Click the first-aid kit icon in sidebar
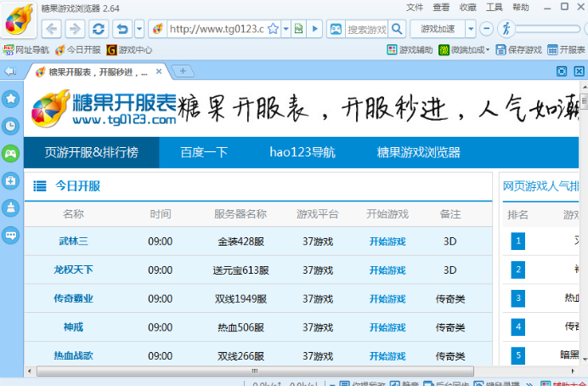The width and height of the screenshot is (588, 386). 10,181
